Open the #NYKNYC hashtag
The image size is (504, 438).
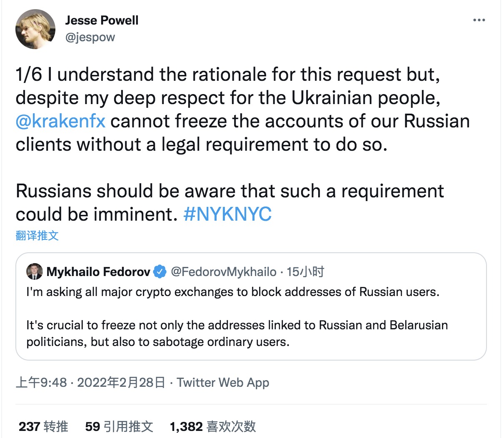[227, 214]
